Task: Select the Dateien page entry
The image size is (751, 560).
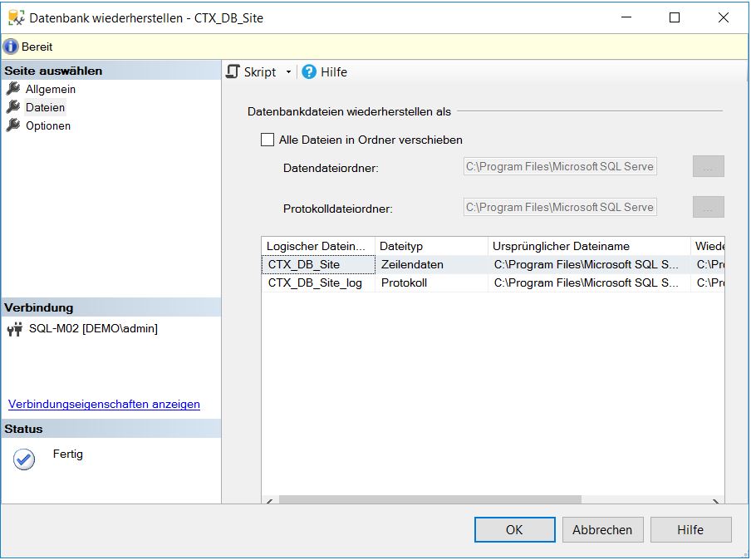Action: coord(47,106)
